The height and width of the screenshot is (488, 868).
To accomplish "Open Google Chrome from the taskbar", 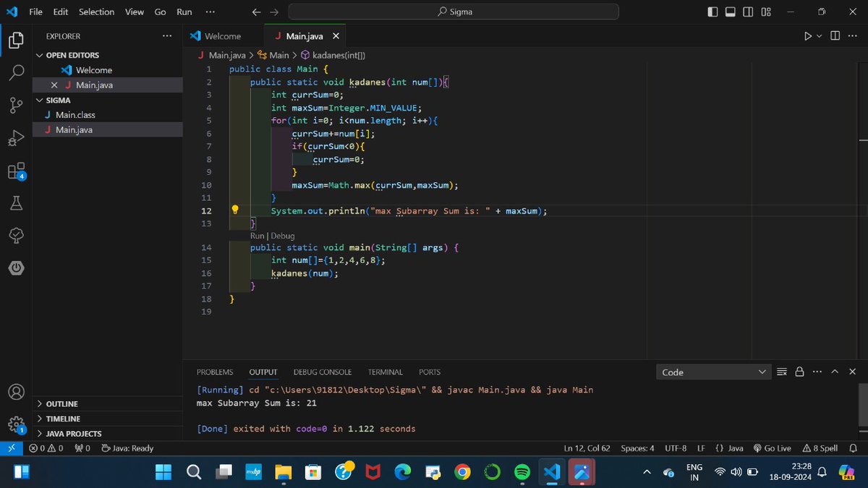I will pos(462,472).
